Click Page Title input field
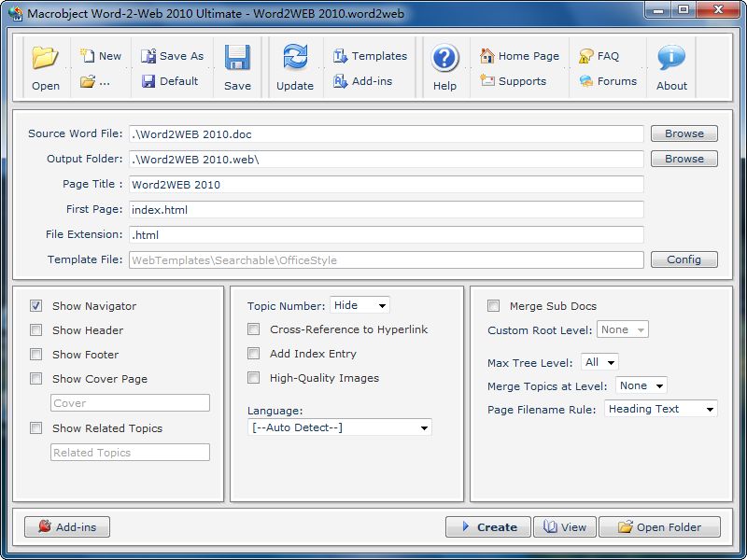 (387, 184)
